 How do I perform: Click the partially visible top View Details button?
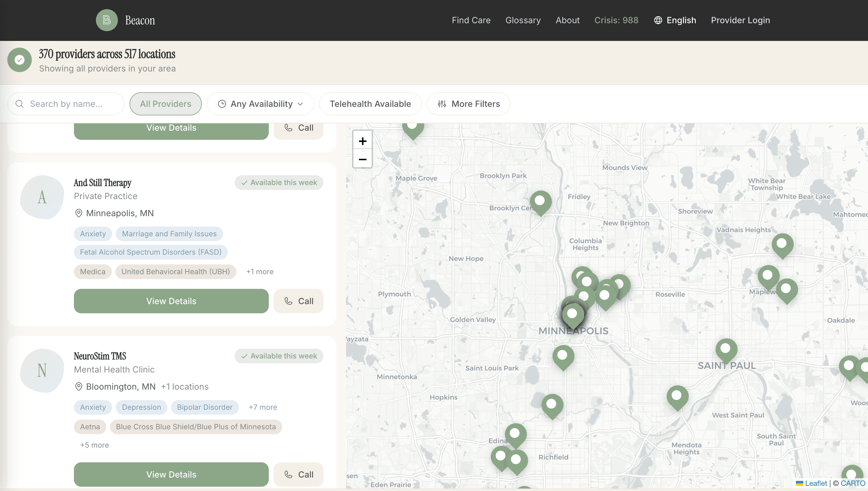(x=171, y=131)
